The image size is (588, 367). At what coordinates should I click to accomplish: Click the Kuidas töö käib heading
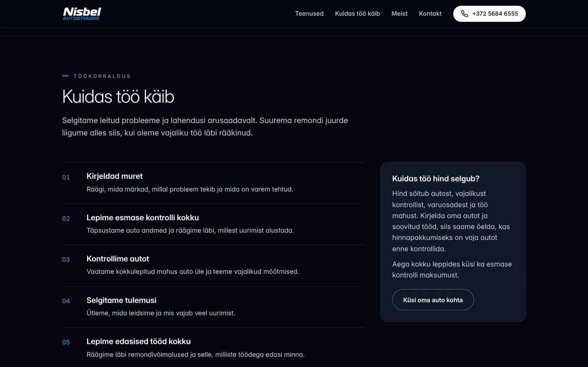118,97
